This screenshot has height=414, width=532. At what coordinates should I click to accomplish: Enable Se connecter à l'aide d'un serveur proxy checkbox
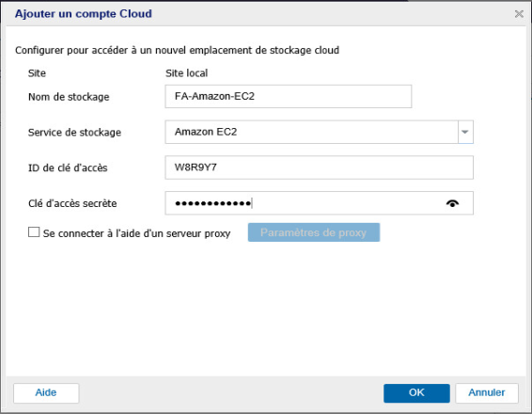[x=34, y=232]
